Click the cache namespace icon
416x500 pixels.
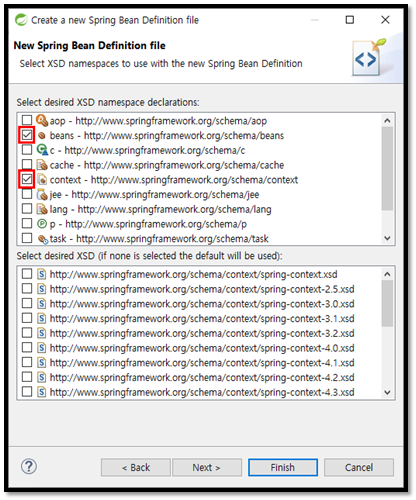click(x=42, y=165)
